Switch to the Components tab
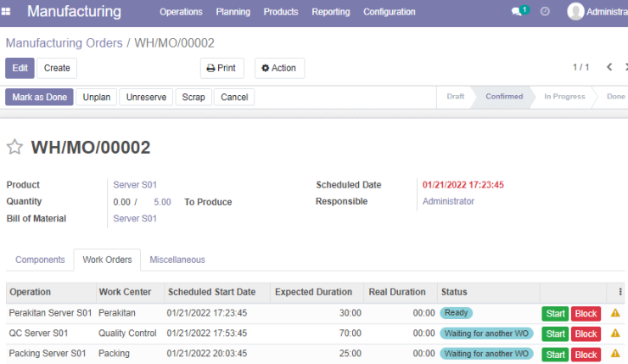 40,260
